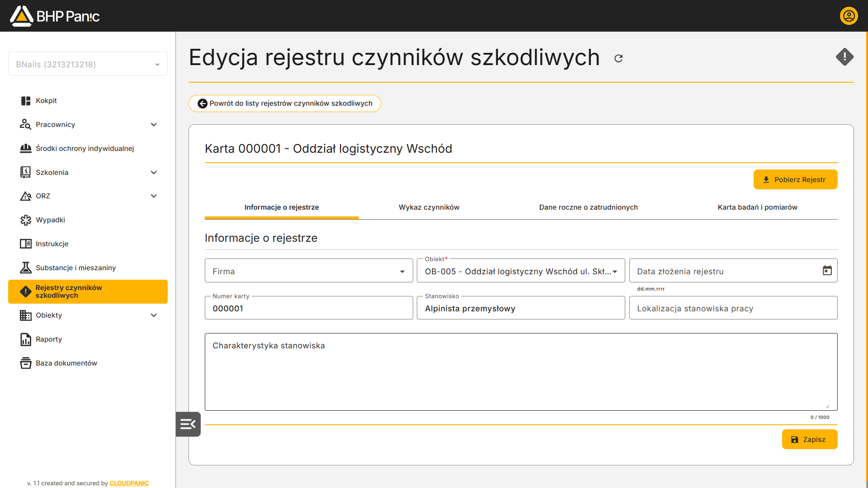Click the hard hat icon for Środki ochrony

(26, 148)
